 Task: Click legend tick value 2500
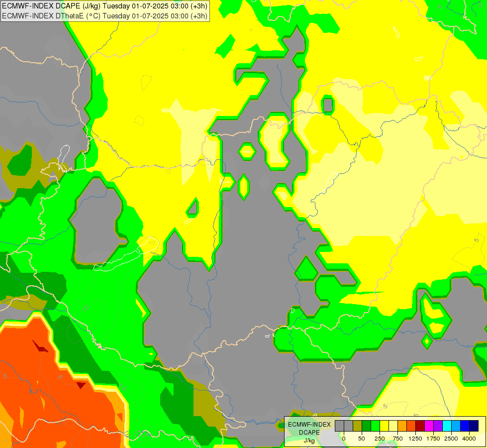tap(451, 439)
